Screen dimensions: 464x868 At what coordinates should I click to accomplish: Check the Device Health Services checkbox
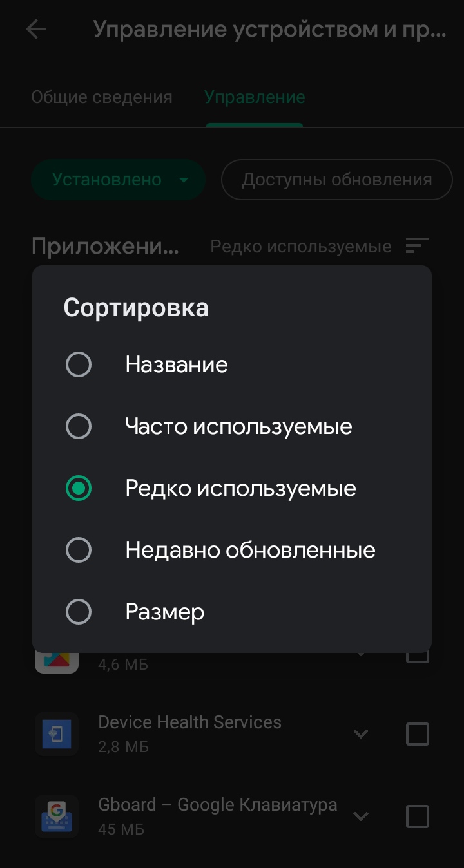(417, 734)
